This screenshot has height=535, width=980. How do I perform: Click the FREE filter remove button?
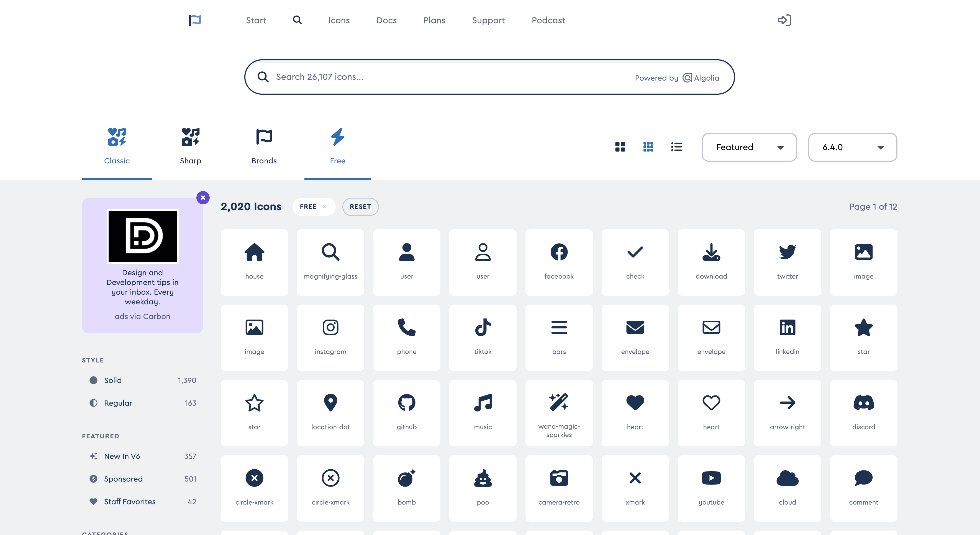(324, 206)
